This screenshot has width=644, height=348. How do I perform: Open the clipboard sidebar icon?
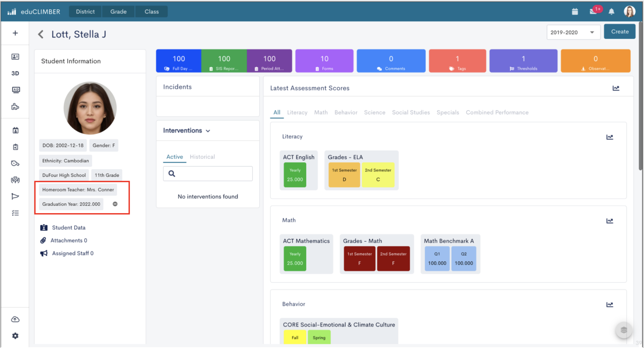click(15, 147)
